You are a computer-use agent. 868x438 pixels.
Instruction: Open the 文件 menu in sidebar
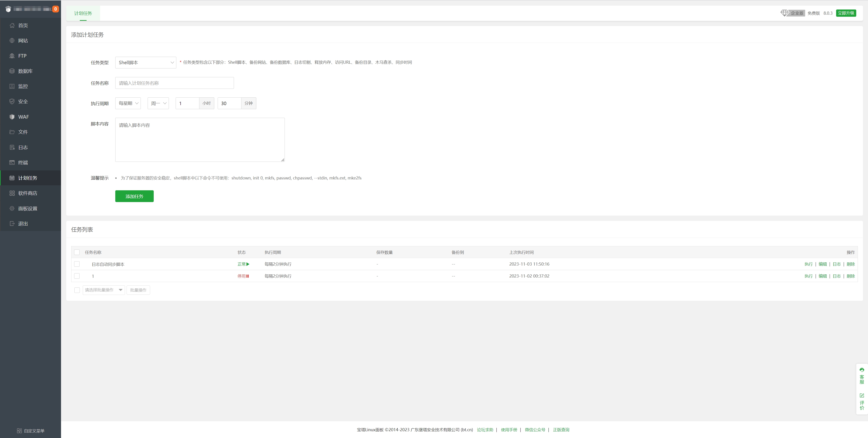point(23,132)
